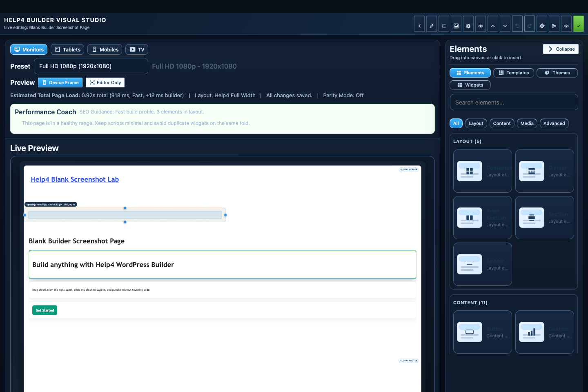The width and height of the screenshot is (588, 392).
Task: Click the green checkmark save button
Action: point(579,24)
